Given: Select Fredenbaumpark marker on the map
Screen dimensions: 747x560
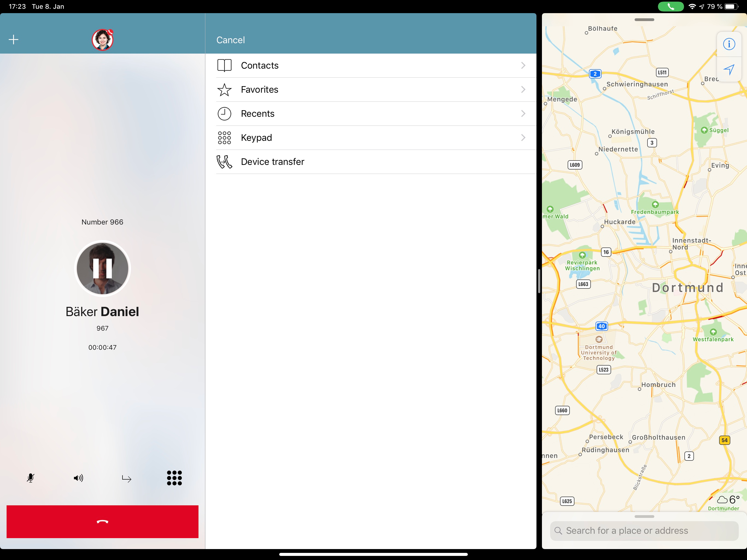Looking at the screenshot, I should point(655,204).
